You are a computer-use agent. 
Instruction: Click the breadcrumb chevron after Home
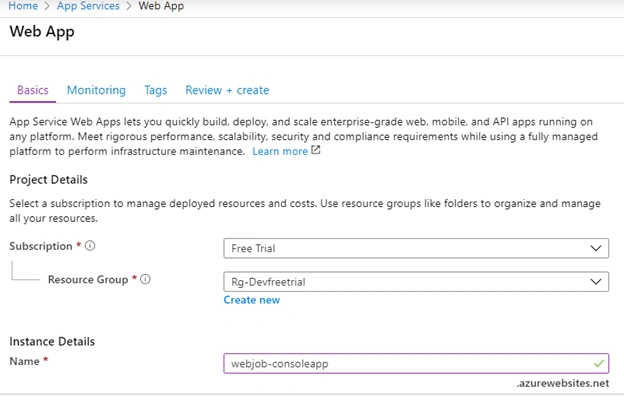click(x=47, y=6)
